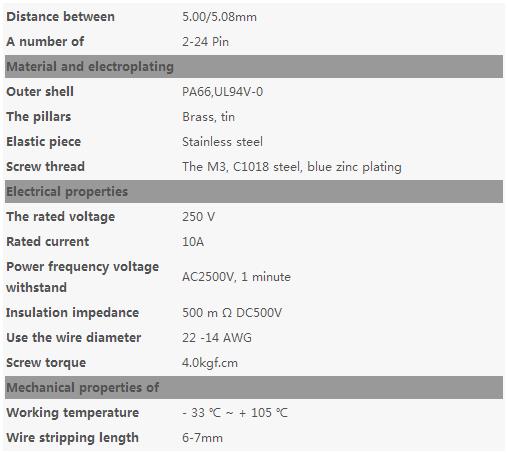Select the 5.00/5.08mm value
The image size is (508, 453).
click(219, 17)
